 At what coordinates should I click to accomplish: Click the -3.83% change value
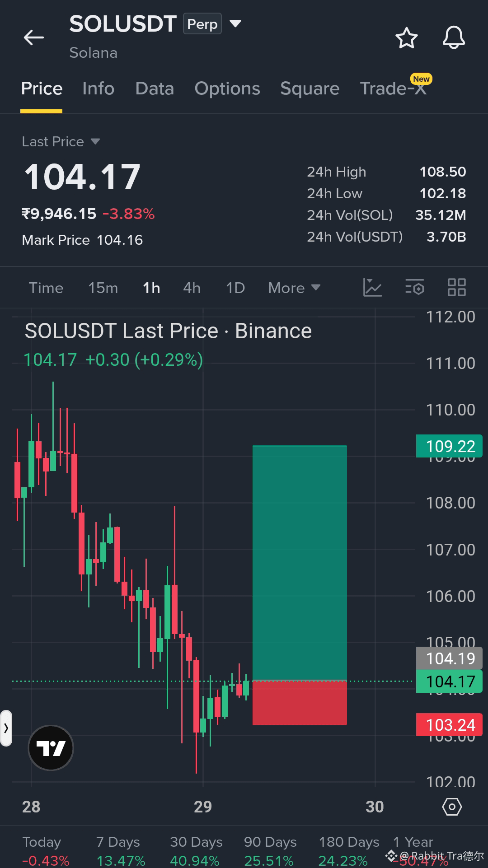click(x=129, y=214)
